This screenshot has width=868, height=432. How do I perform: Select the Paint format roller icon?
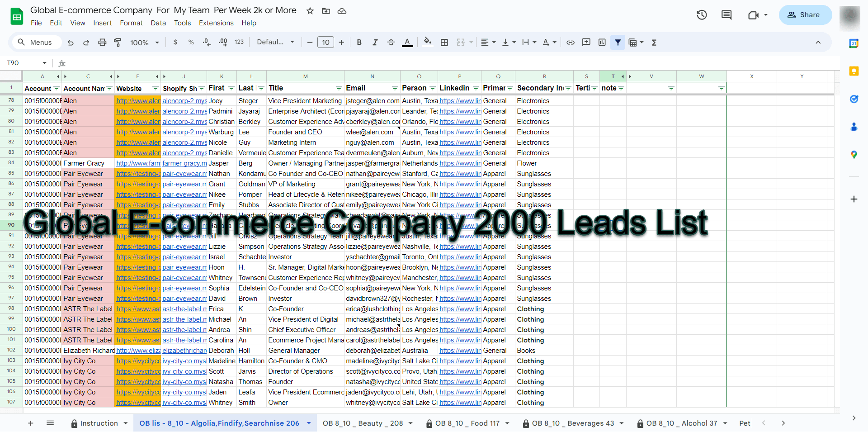118,43
